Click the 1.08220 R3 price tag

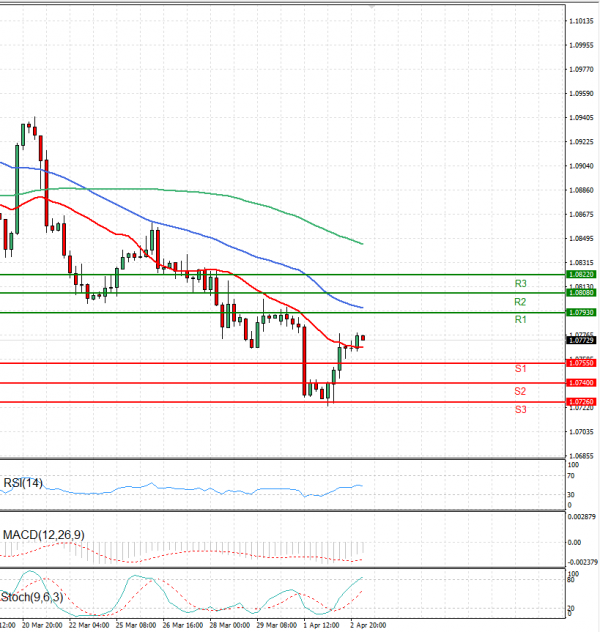click(x=581, y=274)
